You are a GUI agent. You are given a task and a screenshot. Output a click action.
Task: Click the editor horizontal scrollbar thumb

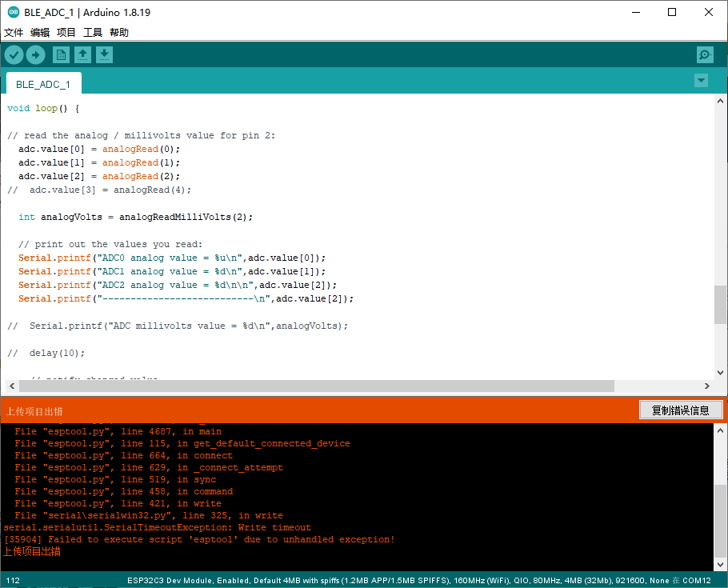click(x=317, y=386)
